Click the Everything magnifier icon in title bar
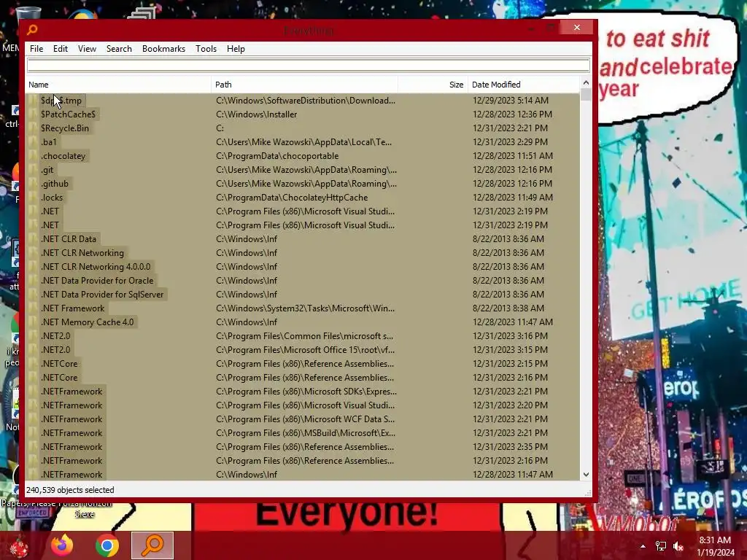747x560 pixels. click(x=32, y=29)
